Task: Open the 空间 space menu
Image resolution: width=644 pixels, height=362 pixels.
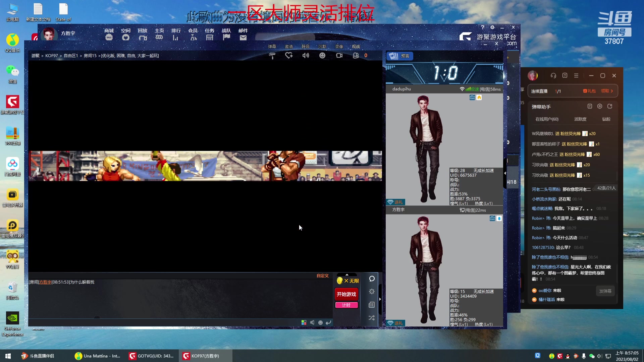Action: (x=126, y=34)
